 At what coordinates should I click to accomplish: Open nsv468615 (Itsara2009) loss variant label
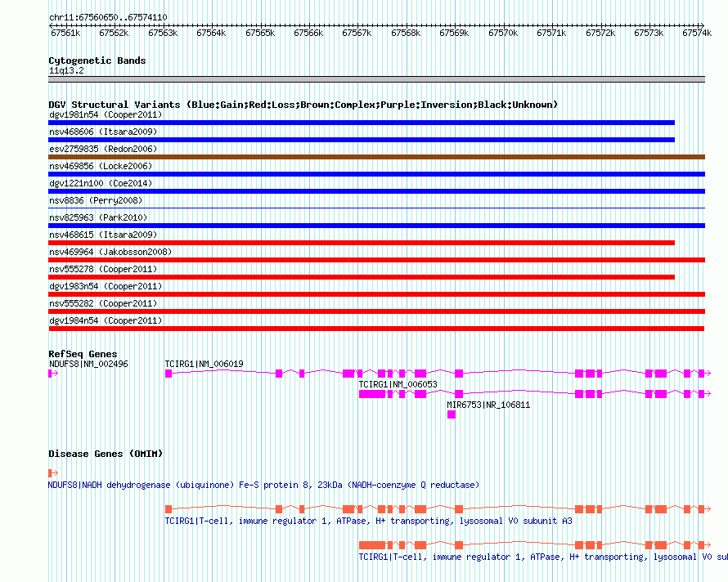coord(103,235)
